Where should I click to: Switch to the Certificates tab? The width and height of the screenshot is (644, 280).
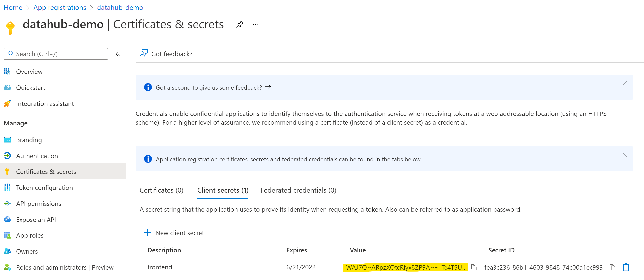tap(161, 190)
